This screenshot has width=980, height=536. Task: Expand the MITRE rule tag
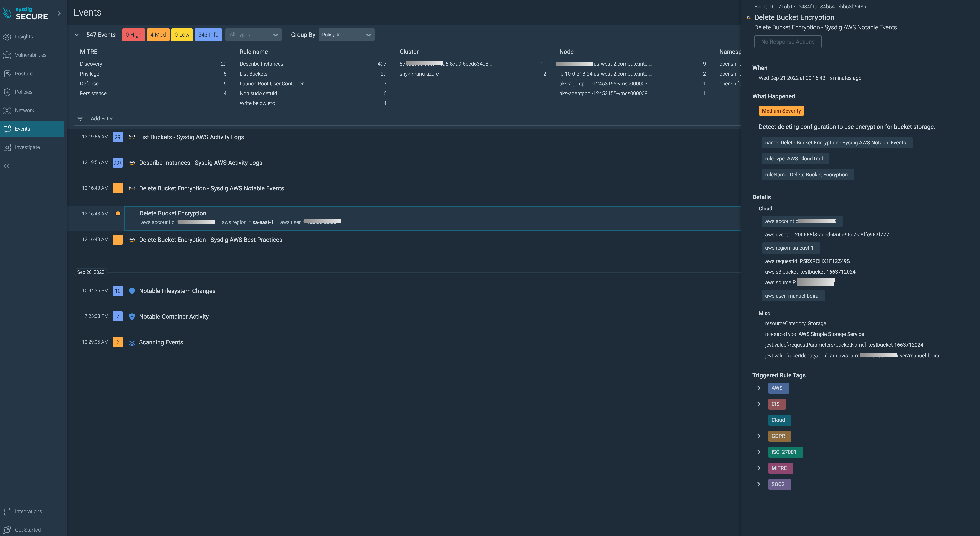pos(759,468)
